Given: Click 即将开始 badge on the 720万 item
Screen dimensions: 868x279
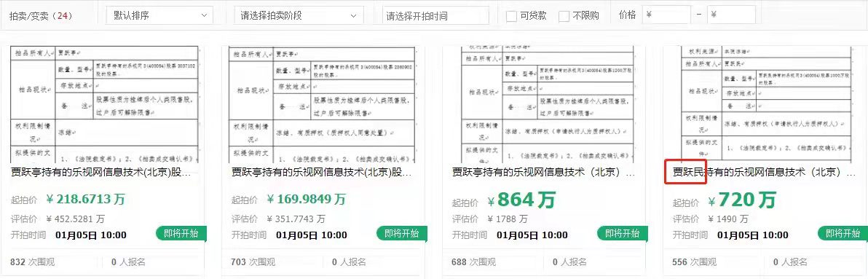Looking at the screenshot, I should pos(843,233).
